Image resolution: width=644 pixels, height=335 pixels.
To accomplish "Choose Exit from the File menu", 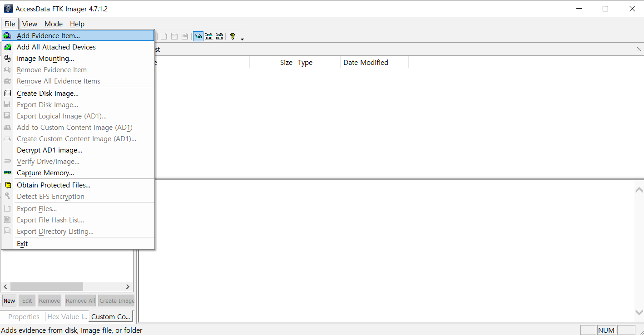I will 78,243.
